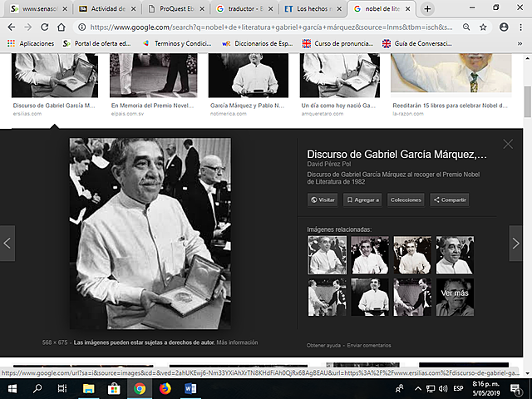Image resolution: width=532 pixels, height=399 pixels.
Task: Open Terminos y Condici... bookmark
Action: [x=177, y=43]
